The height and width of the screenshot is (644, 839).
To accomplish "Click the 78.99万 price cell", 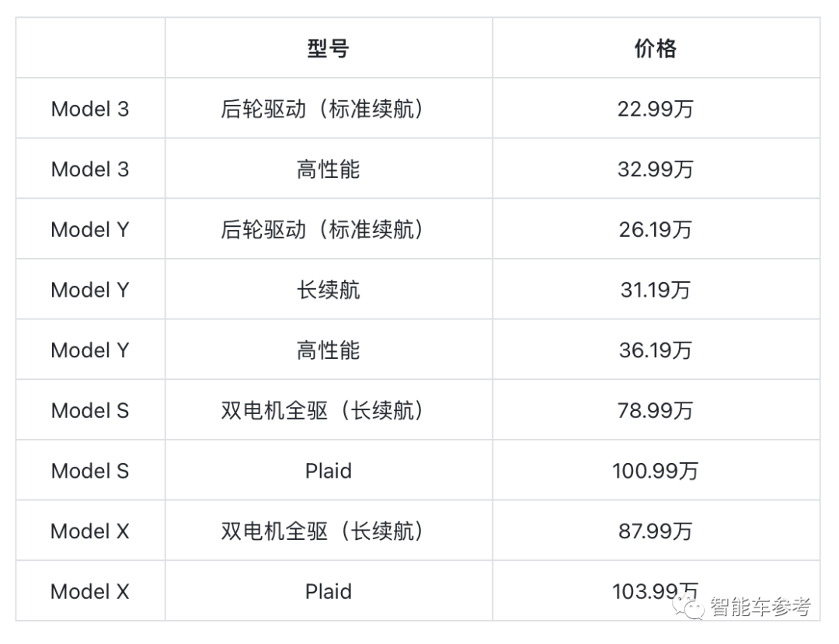I will [x=656, y=411].
